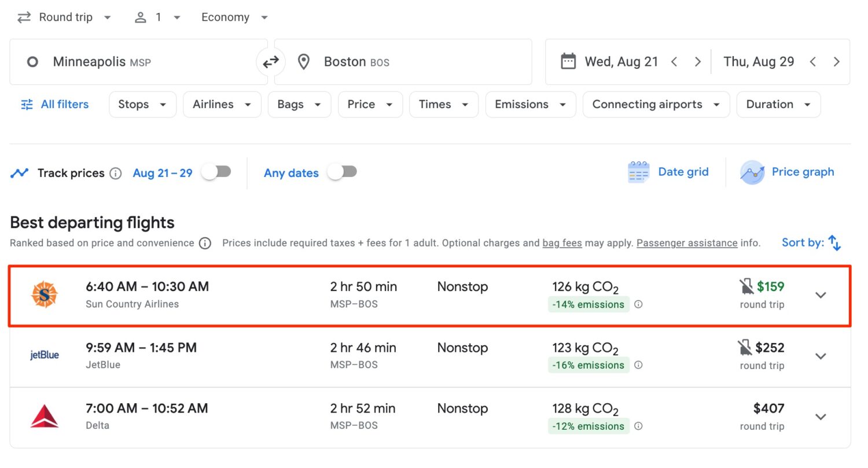Enable Track prices toggle for Aug 21–29
Image resolution: width=868 pixels, height=468 pixels.
coord(216,172)
